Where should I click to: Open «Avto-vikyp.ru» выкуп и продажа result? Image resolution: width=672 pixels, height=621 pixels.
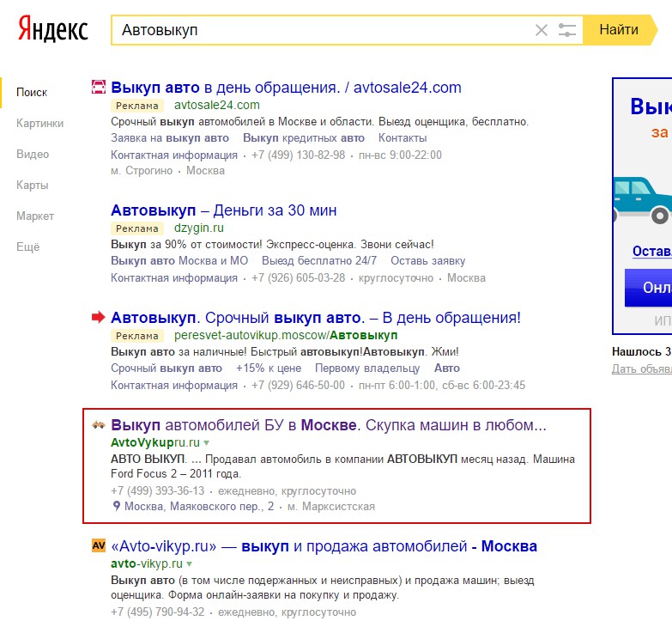(x=324, y=546)
